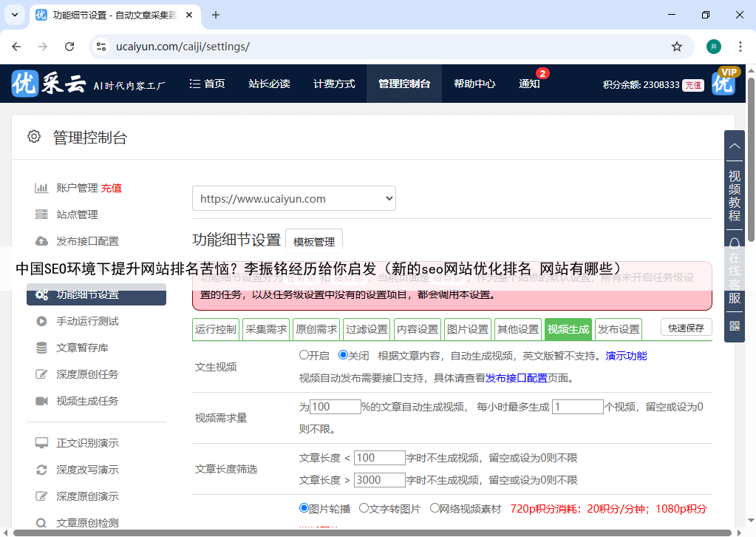The image size is (756, 537).
Task: Switch to the 图片设置 tab
Action: tap(468, 329)
